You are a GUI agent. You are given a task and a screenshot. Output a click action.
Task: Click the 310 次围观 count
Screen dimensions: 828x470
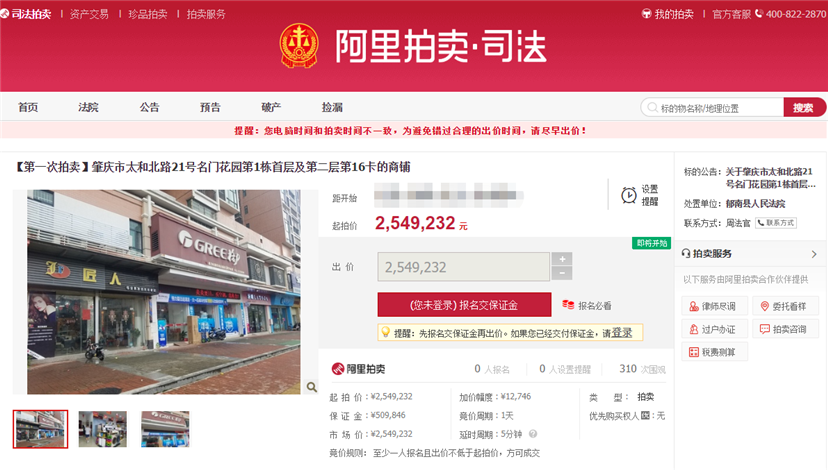point(642,369)
